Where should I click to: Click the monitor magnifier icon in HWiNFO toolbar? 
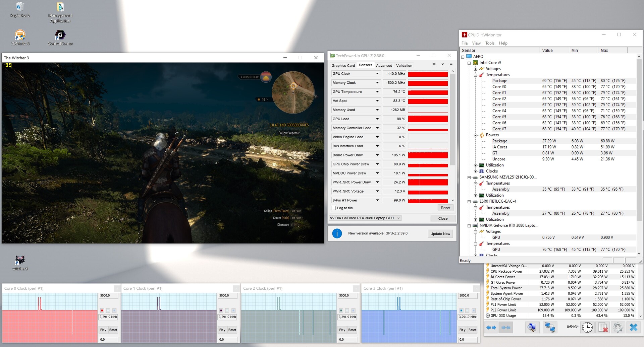point(532,327)
